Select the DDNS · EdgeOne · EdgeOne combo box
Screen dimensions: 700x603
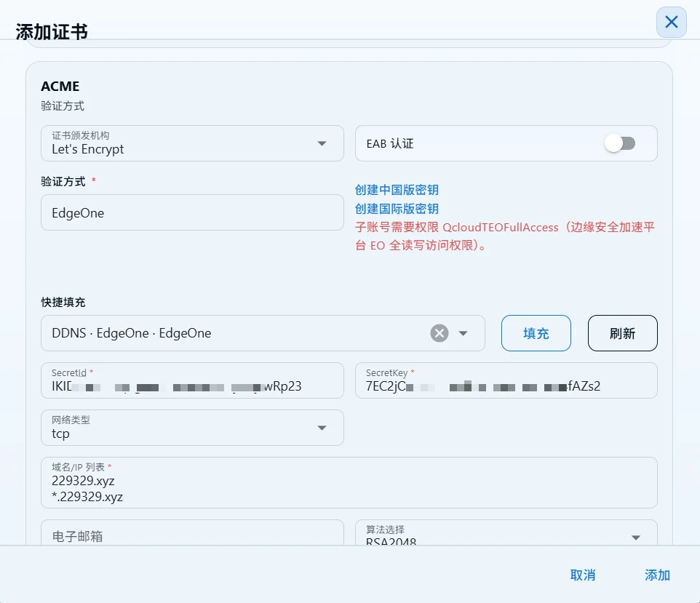pyautogui.click(x=263, y=333)
